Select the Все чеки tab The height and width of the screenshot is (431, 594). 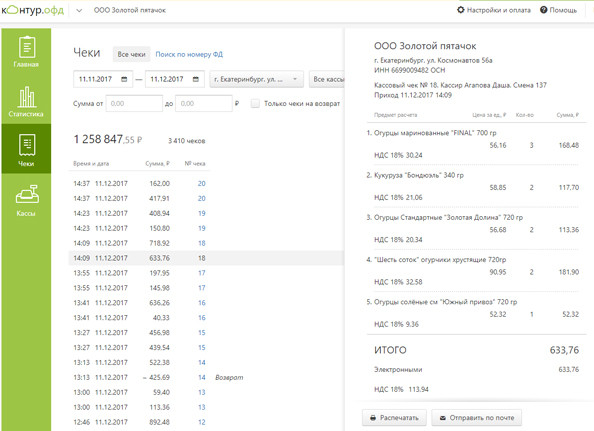131,54
